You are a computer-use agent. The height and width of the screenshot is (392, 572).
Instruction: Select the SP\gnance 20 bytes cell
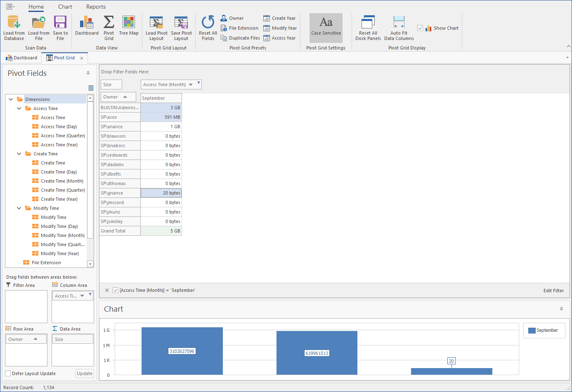(x=161, y=193)
